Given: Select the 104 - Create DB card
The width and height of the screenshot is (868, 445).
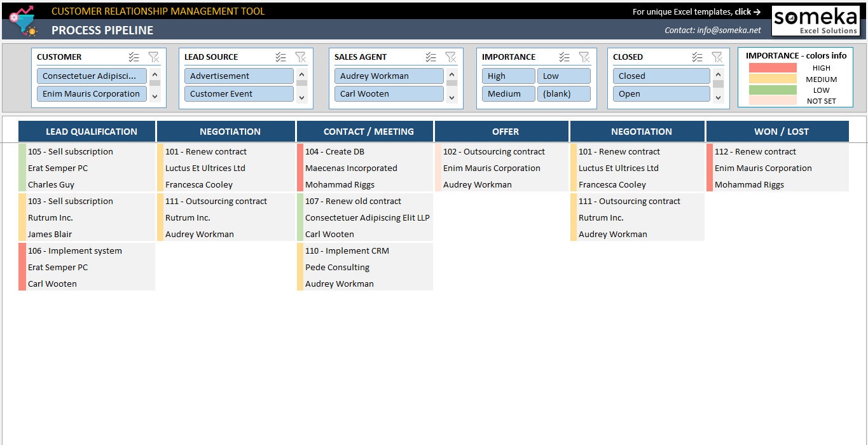Looking at the screenshot, I should click(364, 167).
